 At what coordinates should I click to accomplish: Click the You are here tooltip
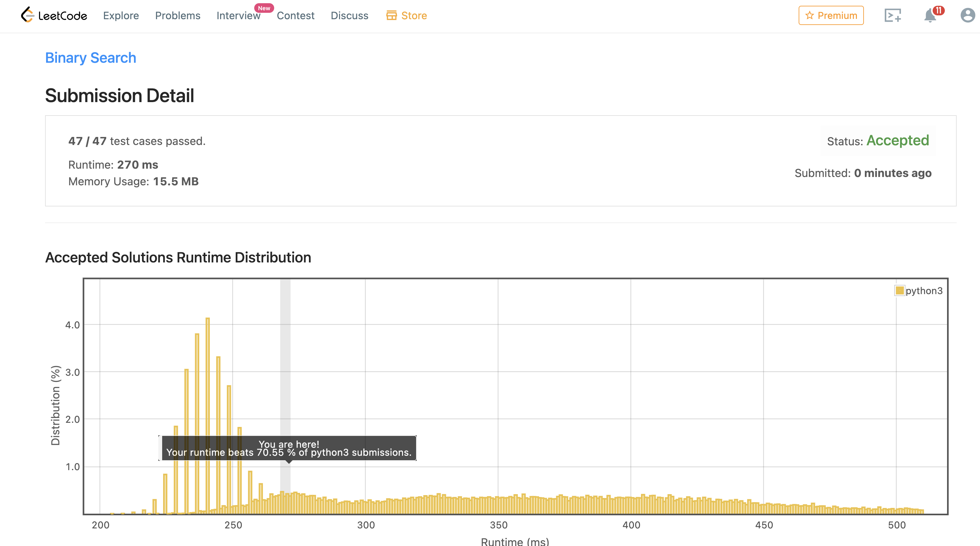click(x=289, y=448)
